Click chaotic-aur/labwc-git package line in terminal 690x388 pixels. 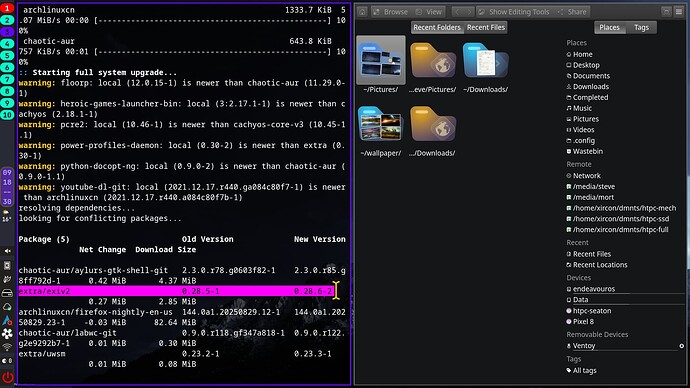pos(182,333)
